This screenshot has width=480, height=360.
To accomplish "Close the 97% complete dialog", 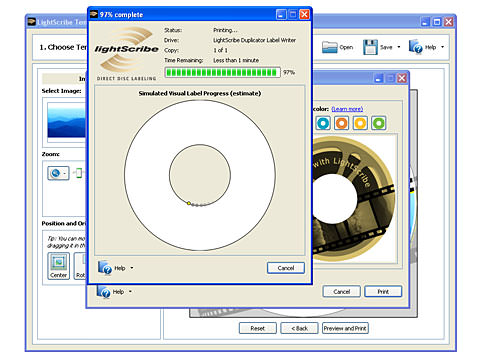I will pos(304,14).
